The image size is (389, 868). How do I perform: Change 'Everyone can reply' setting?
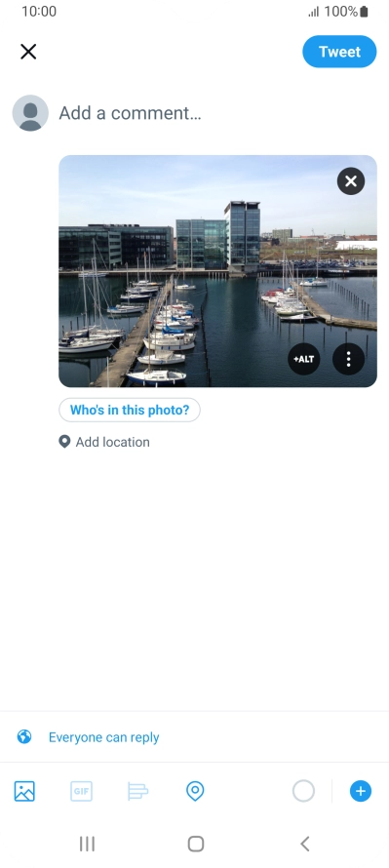point(104,737)
